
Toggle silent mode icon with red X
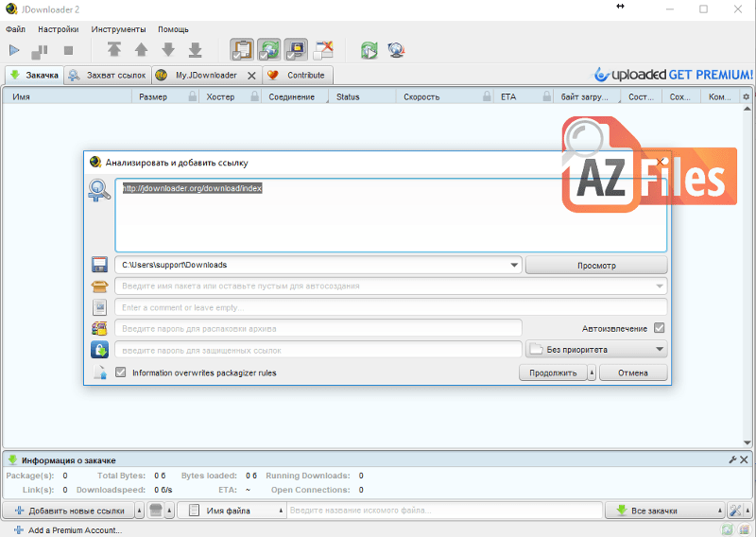(x=323, y=50)
